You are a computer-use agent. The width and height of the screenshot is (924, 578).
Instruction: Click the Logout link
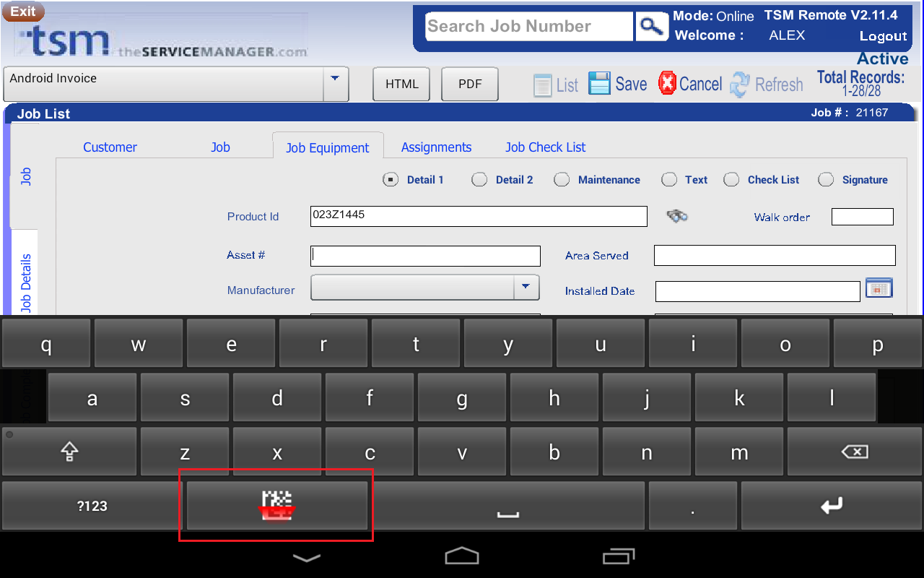pyautogui.click(x=883, y=36)
